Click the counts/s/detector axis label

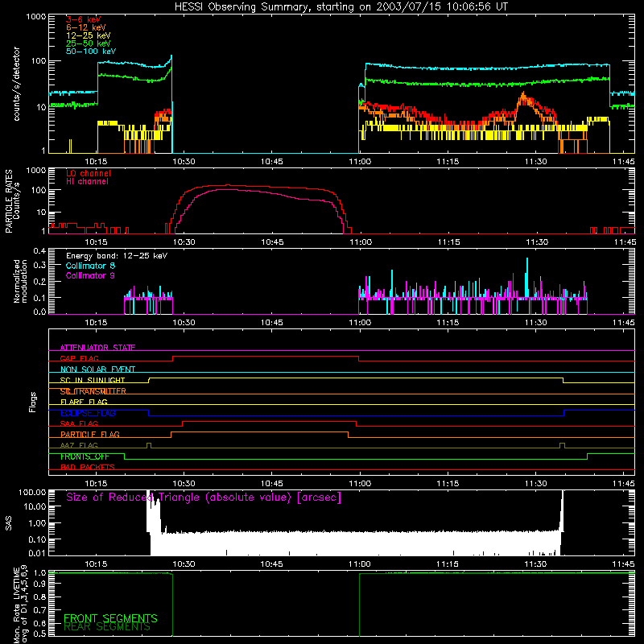pos(17,84)
